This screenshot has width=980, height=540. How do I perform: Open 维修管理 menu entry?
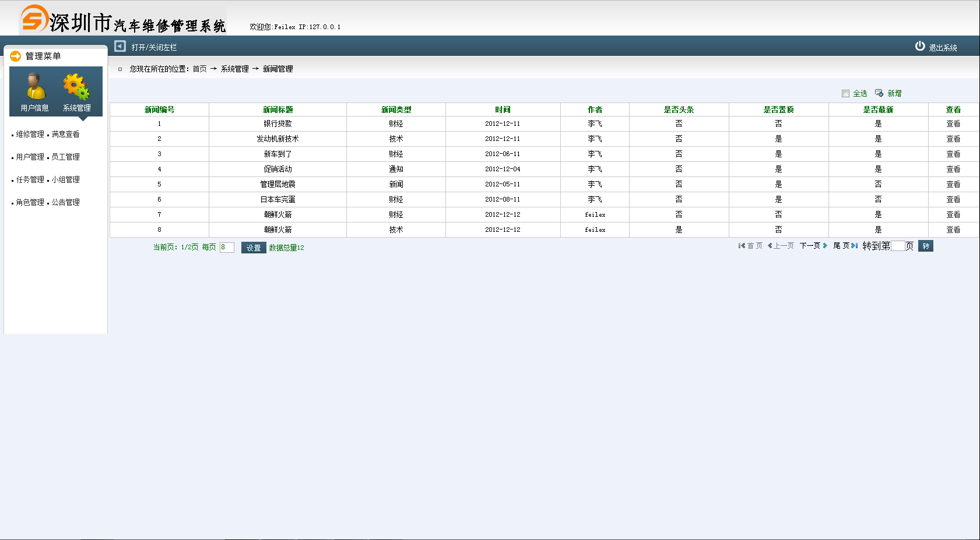[30, 134]
